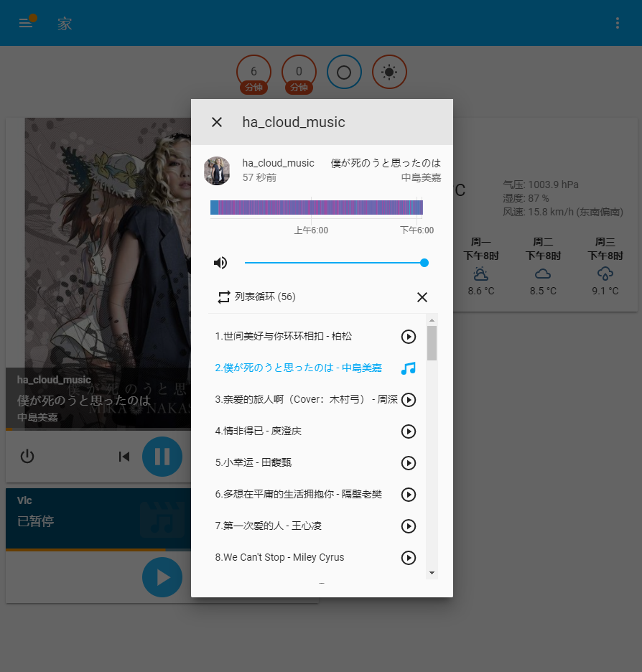Click the 周一 forecast weather icon
The image size is (642, 672).
coord(481,274)
